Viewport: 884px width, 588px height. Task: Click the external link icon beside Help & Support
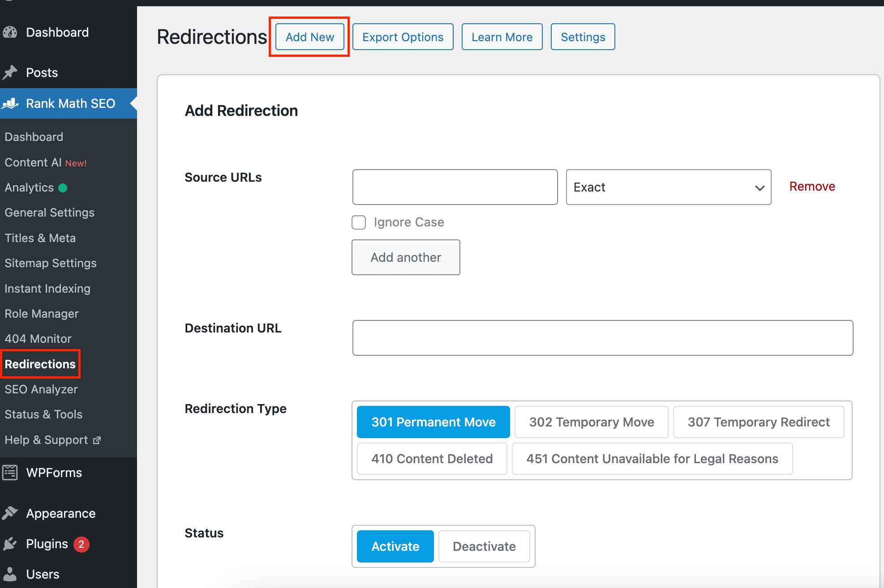pyautogui.click(x=97, y=440)
